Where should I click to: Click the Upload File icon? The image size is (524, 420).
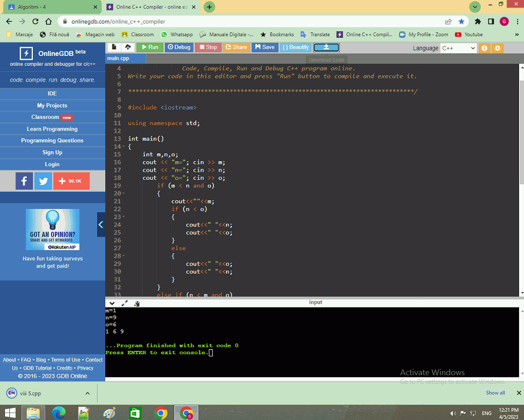pyautogui.click(x=128, y=47)
